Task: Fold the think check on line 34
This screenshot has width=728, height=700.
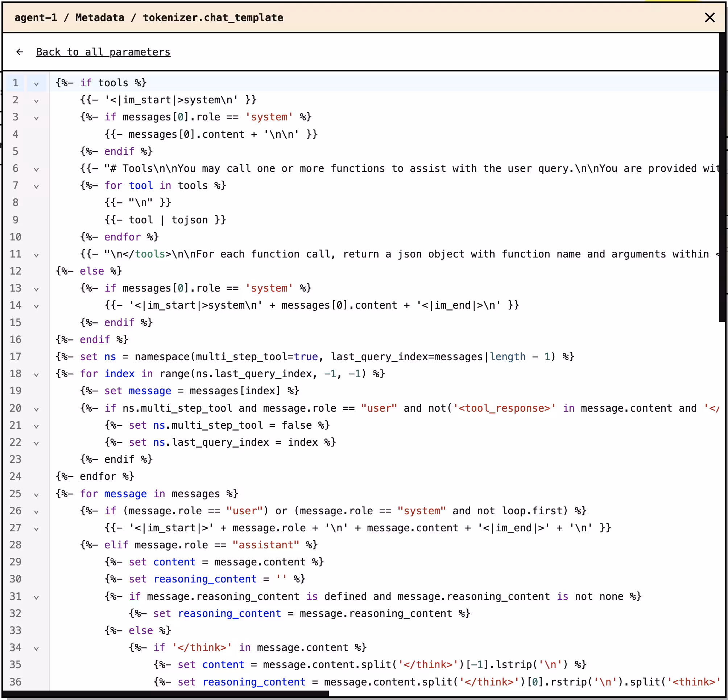Action: tap(36, 649)
